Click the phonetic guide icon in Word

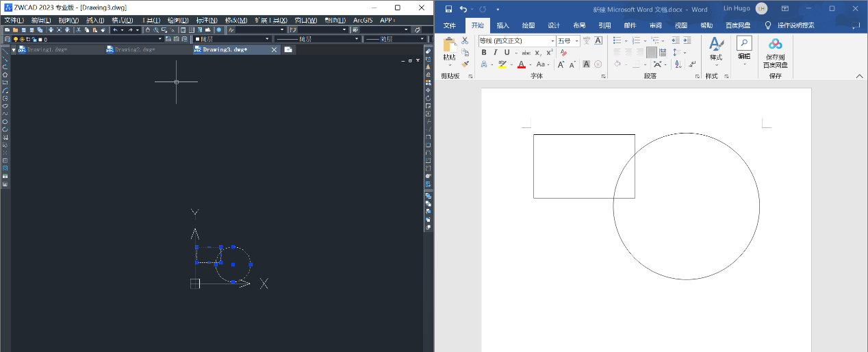[586, 40]
